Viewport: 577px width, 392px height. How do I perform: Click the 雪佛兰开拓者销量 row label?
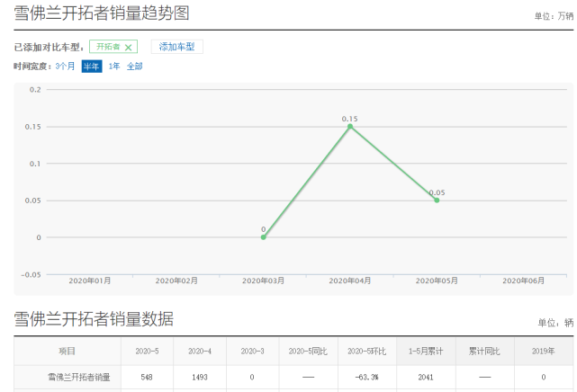pos(79,377)
